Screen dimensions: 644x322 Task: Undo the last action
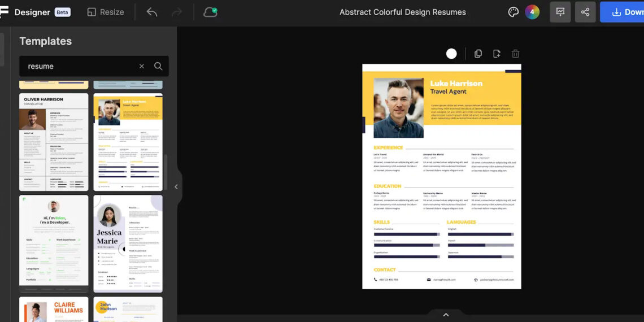tap(152, 12)
